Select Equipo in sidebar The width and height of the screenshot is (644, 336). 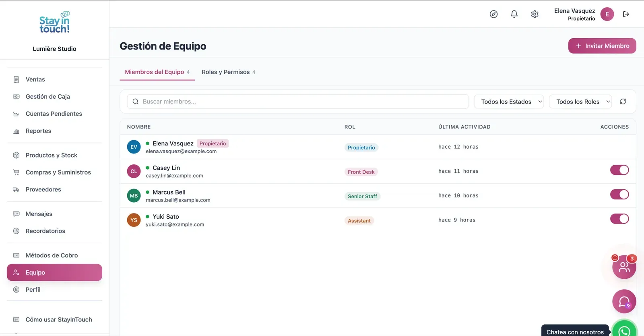pos(54,272)
